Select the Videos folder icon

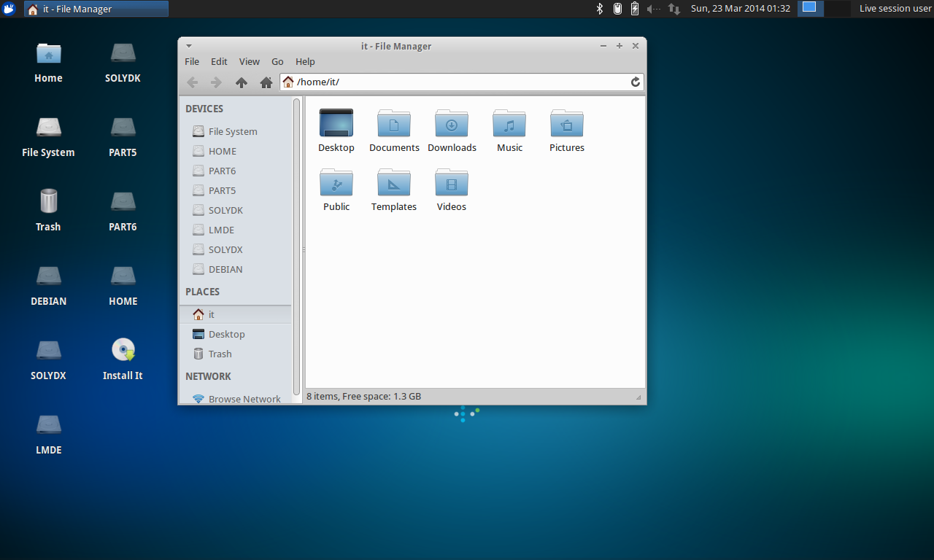(452, 182)
